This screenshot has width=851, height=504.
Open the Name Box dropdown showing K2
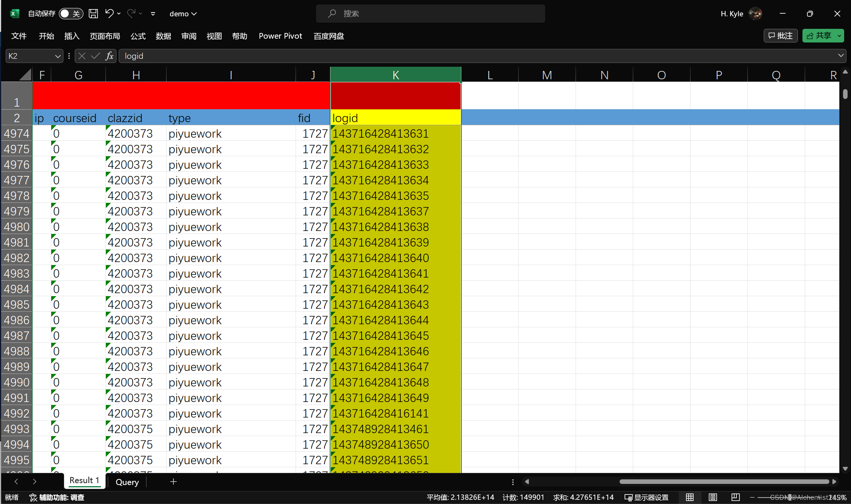point(58,56)
